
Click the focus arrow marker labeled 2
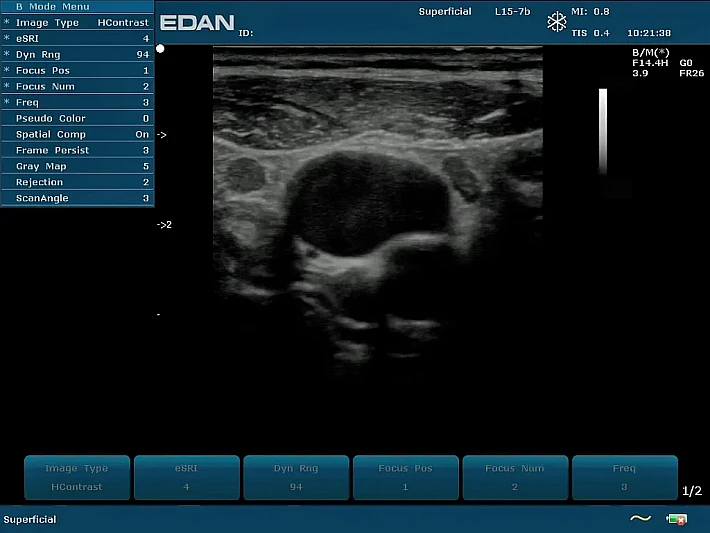164,225
